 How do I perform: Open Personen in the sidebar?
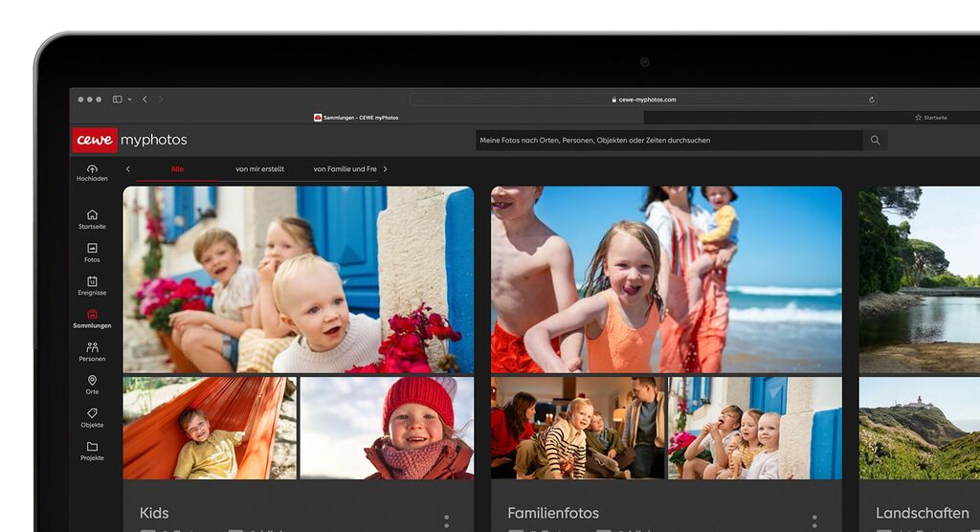click(92, 352)
